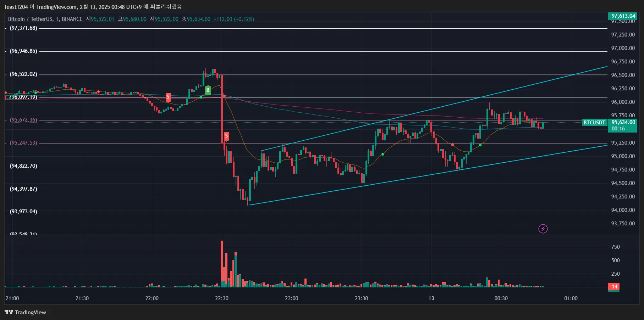The image size is (644, 320).
Task: Click the low value 저95,522.00
Action: click(164, 19)
